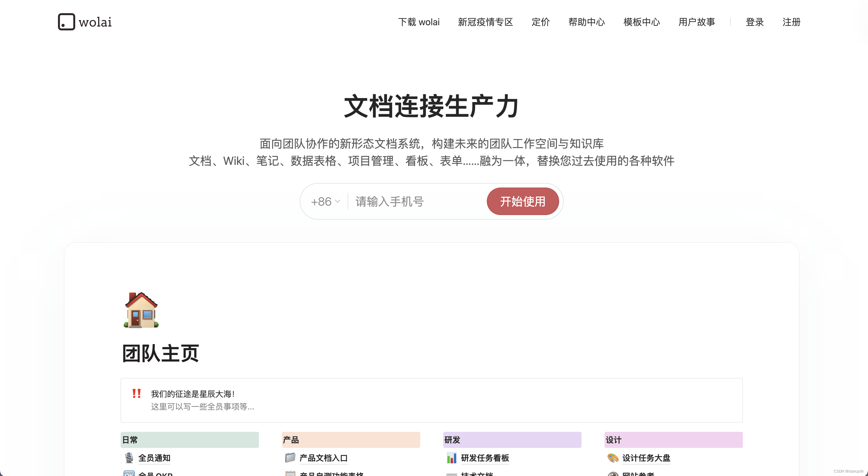
Task: Click the wolai logo icon
Action: (x=66, y=22)
